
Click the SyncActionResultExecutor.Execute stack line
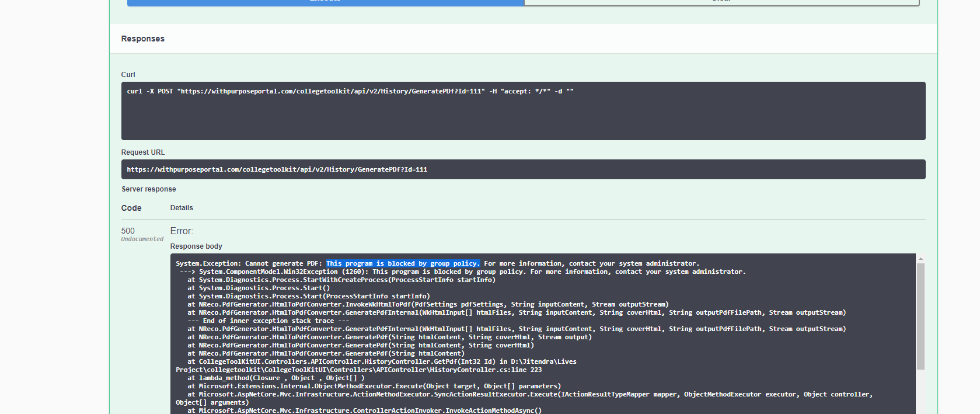[x=530, y=394]
